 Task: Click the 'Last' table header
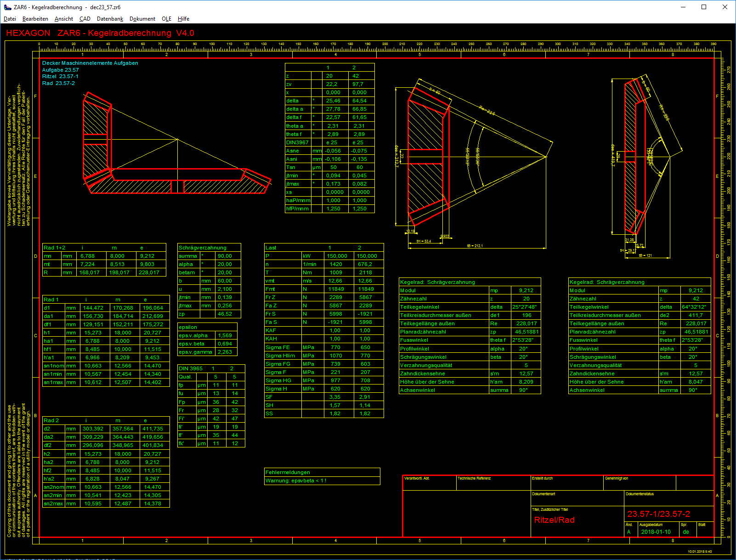[x=271, y=248]
